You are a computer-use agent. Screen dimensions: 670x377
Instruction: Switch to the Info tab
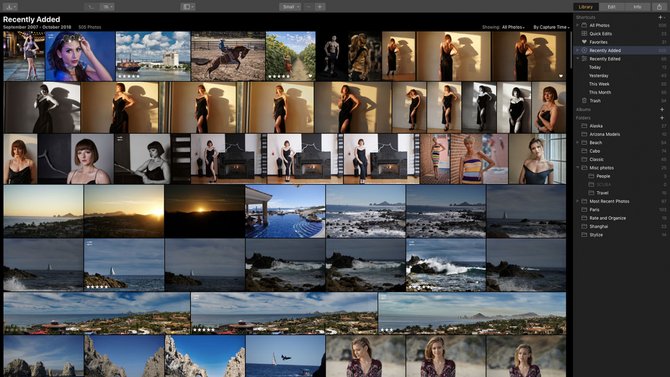637,7
